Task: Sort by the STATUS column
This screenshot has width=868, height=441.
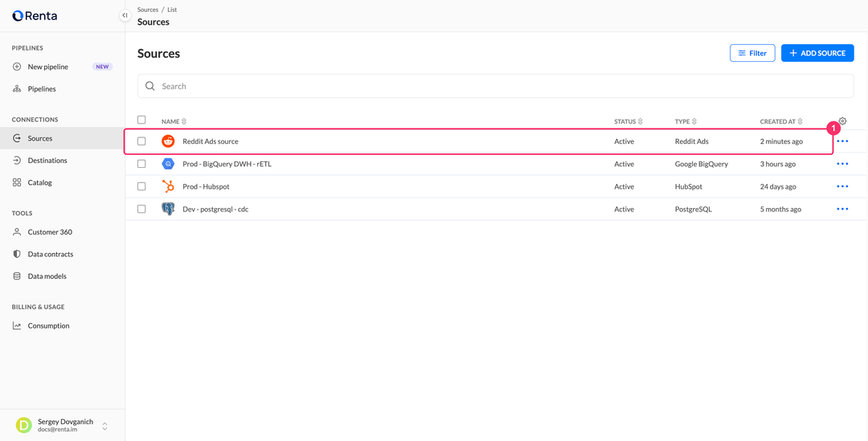Action: pyautogui.click(x=628, y=121)
